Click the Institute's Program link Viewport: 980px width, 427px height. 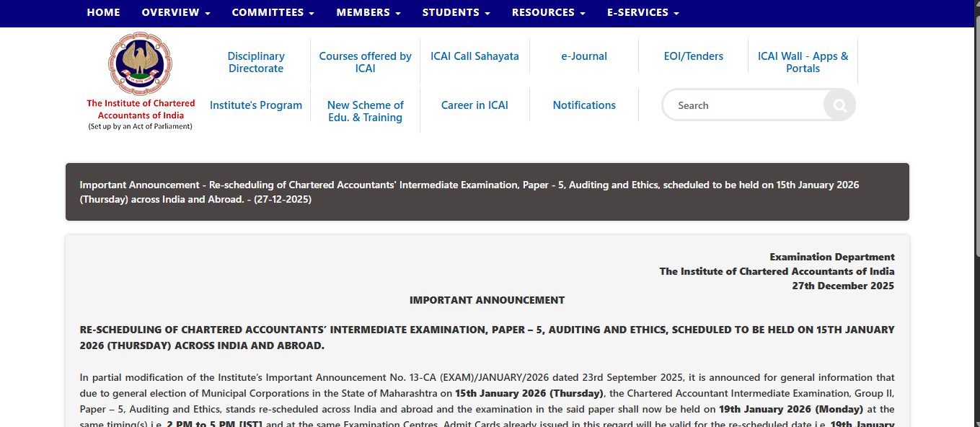pyautogui.click(x=256, y=105)
